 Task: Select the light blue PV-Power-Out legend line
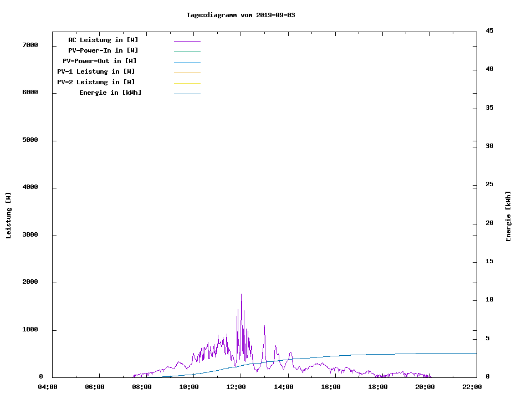[x=187, y=62]
